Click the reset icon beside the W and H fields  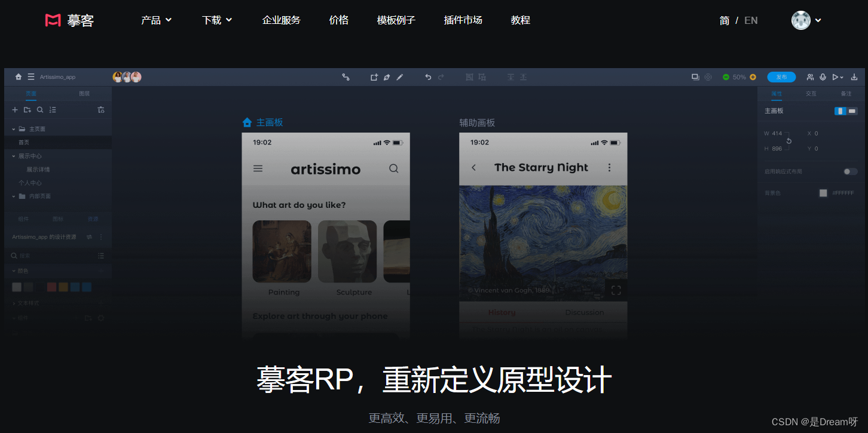point(789,141)
